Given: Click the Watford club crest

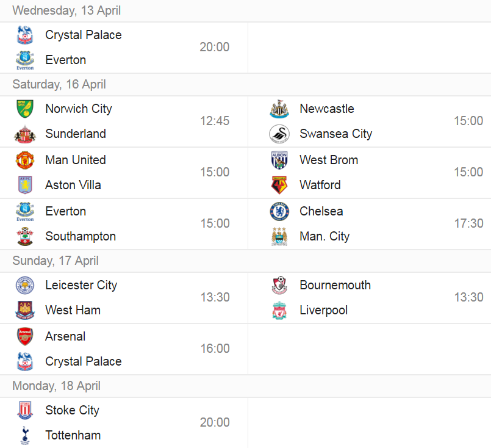Looking at the screenshot, I should point(279,185).
